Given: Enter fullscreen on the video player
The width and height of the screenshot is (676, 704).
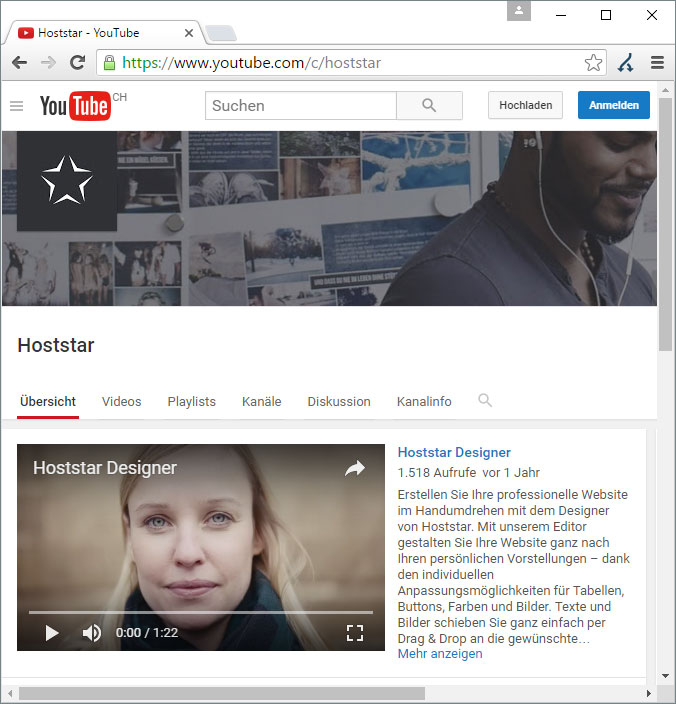Looking at the screenshot, I should (355, 633).
